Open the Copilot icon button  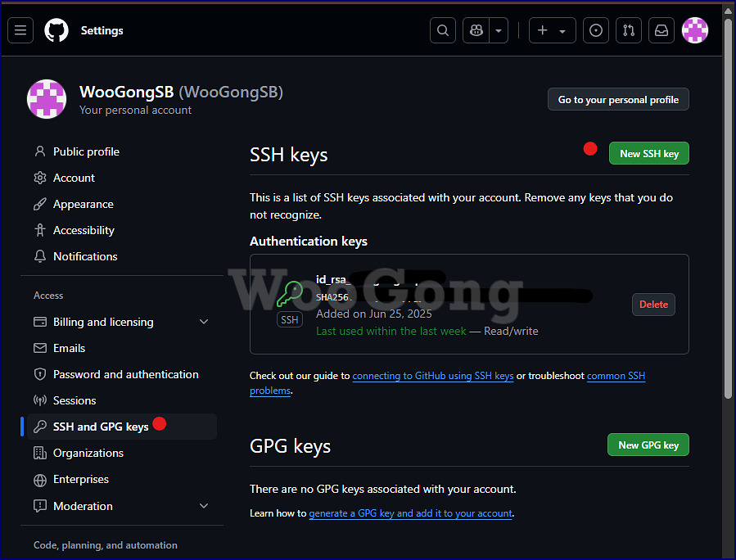click(476, 30)
